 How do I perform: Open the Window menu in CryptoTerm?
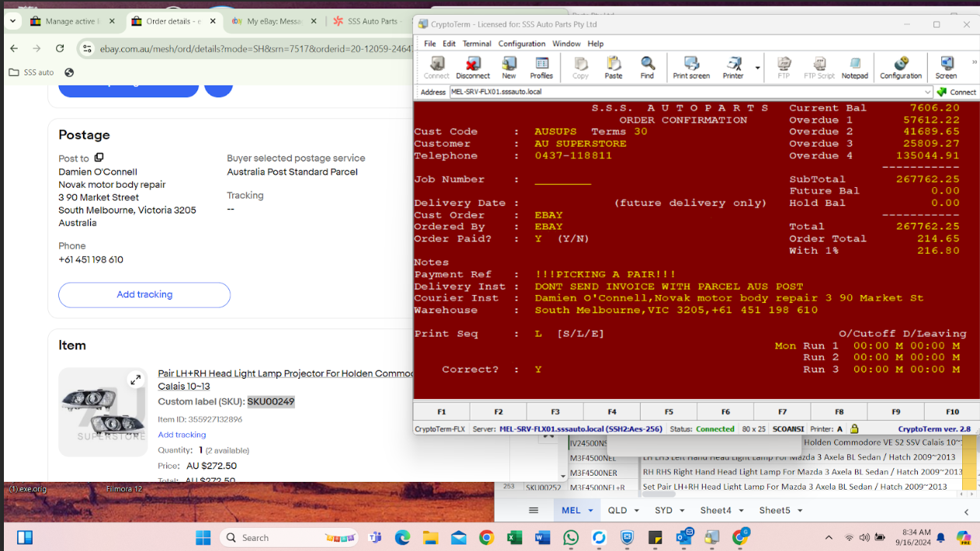coord(566,43)
